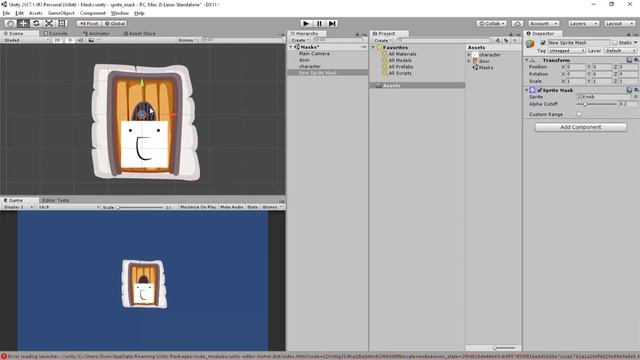Open the Sprite Mask help book icon
Viewport: 640px width, 360px height.
(629, 90)
